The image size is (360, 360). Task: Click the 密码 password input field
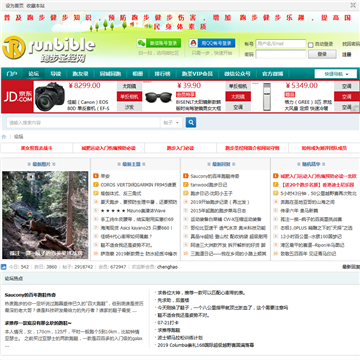coord(281,54)
